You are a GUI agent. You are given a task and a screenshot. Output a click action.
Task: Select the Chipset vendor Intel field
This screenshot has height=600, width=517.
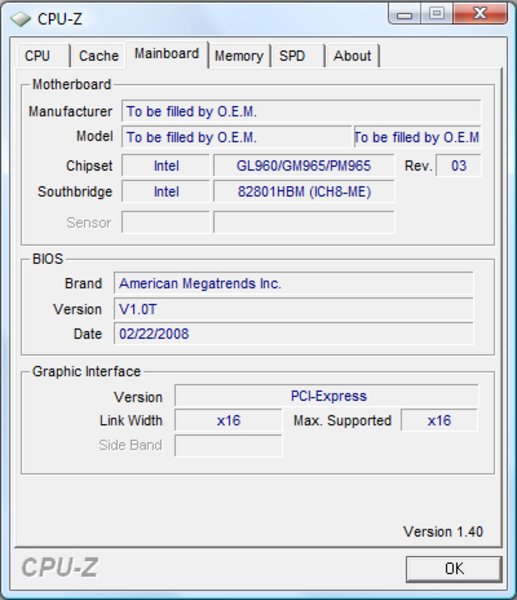(166, 166)
